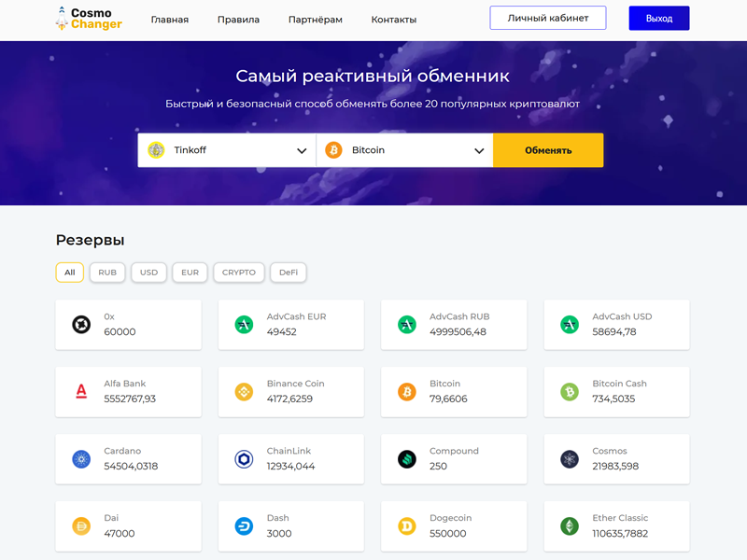
Task: Expand the target currency chevron arrow
Action: [479, 151]
